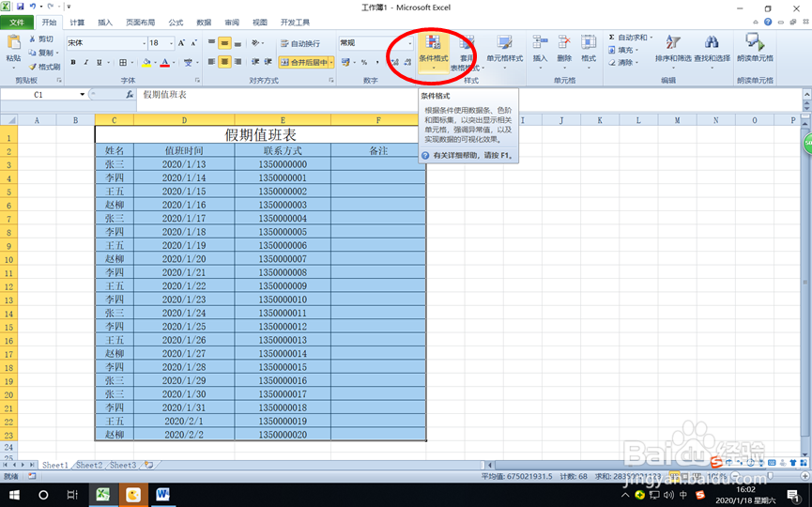Image resolution: width=812 pixels, height=507 pixels.
Task: Select cell with 1350000010
Action: coord(283,300)
